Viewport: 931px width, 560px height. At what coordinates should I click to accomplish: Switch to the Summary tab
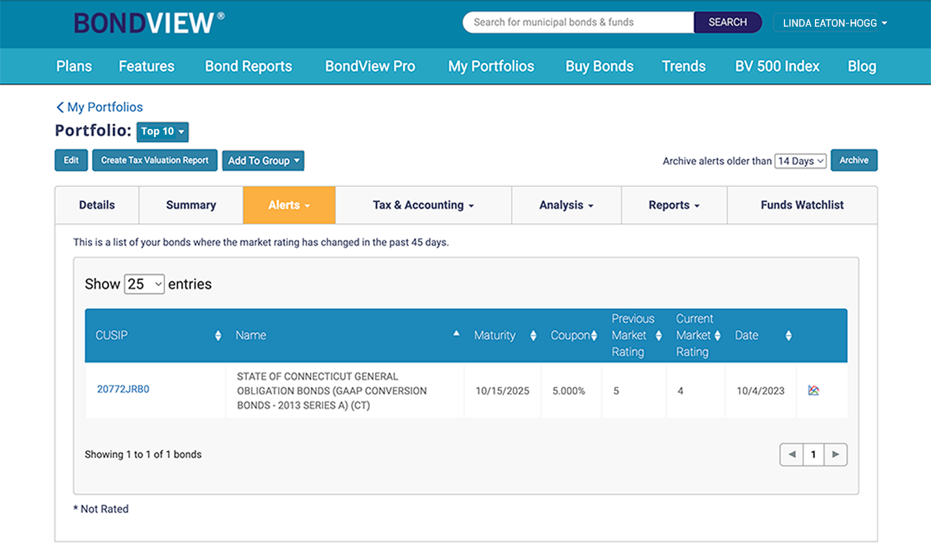coord(191,205)
